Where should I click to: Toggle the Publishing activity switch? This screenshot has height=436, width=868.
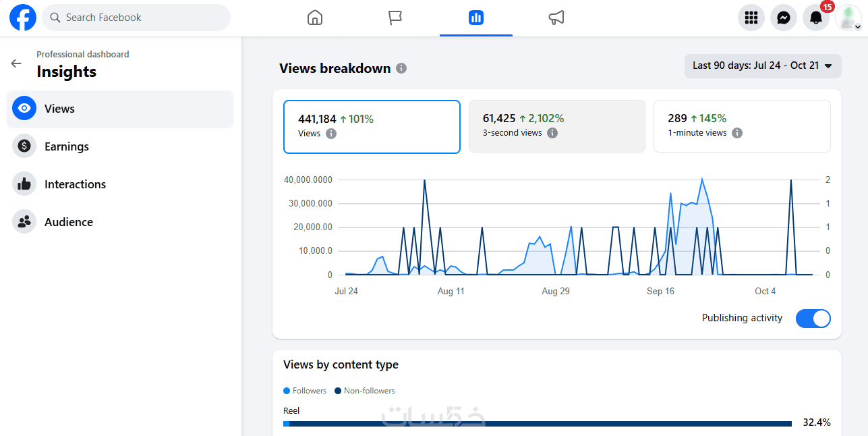(813, 319)
